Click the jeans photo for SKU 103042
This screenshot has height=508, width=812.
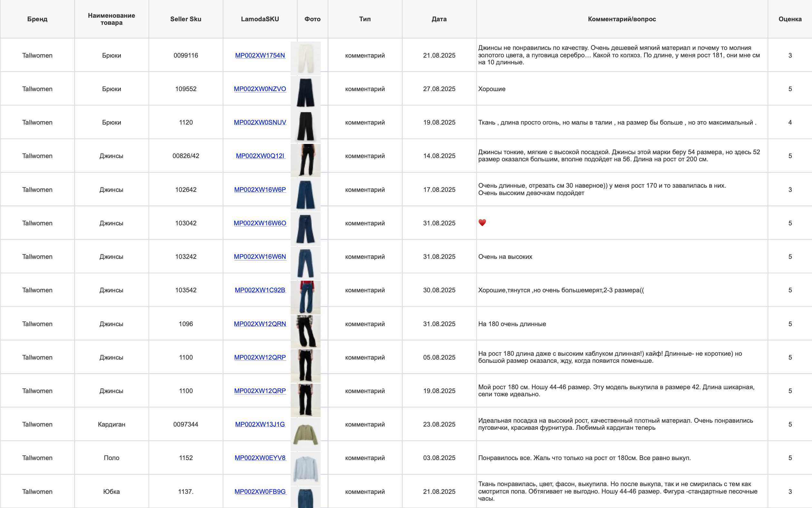305,229
